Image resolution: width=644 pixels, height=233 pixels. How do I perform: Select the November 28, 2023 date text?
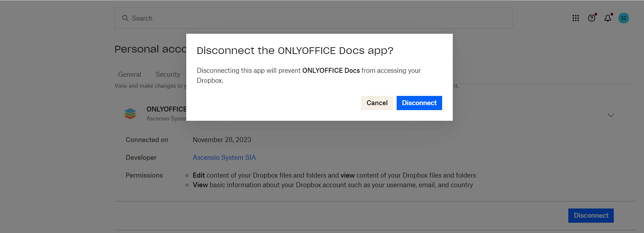coord(222,140)
